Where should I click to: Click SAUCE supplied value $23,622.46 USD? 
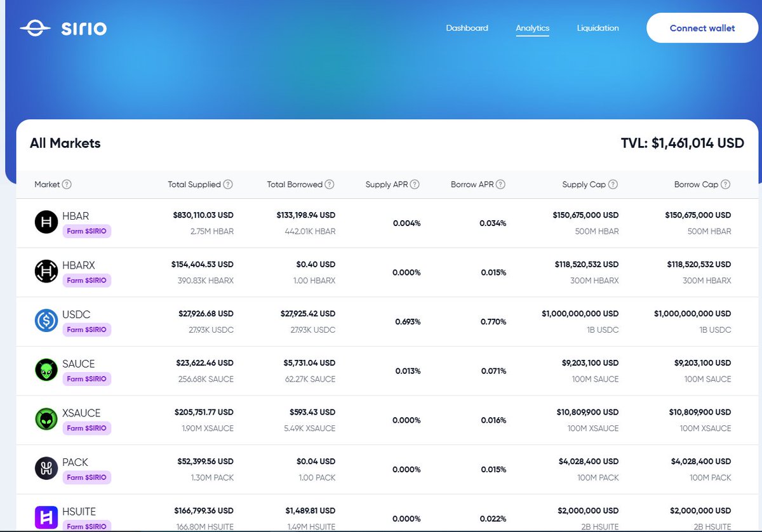click(205, 362)
